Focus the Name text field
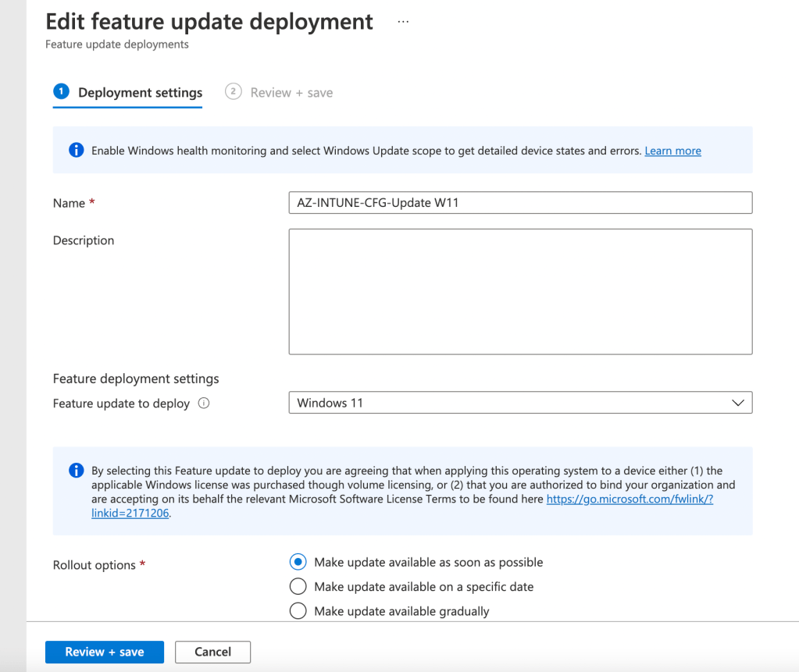The image size is (799, 672). (x=520, y=203)
